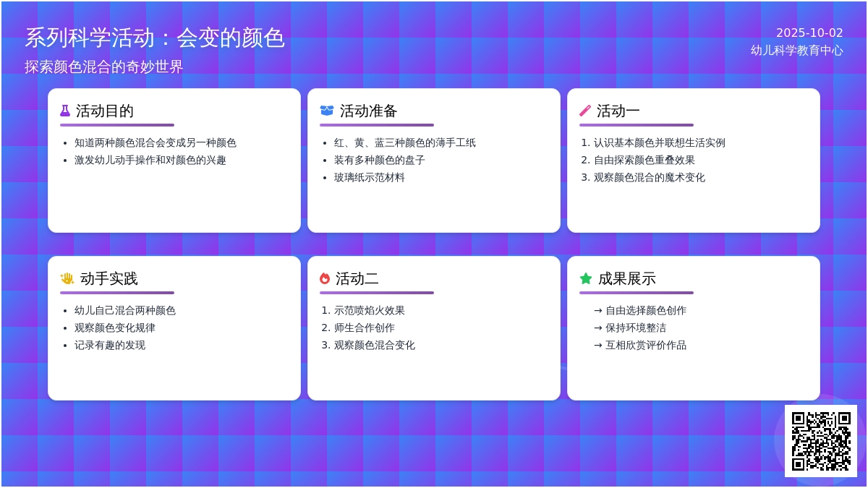Click the yellow hand icon beside 动手实践

click(67, 278)
